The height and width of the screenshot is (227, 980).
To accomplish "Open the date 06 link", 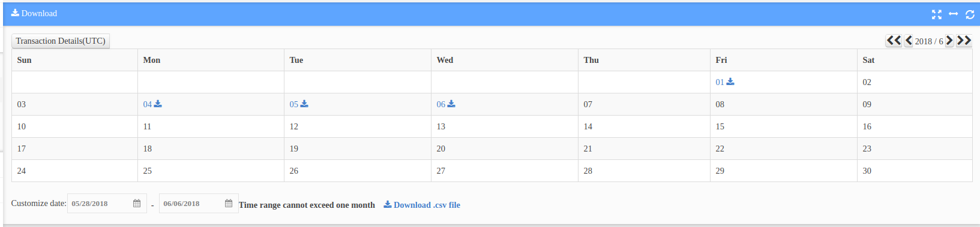I will [x=441, y=104].
